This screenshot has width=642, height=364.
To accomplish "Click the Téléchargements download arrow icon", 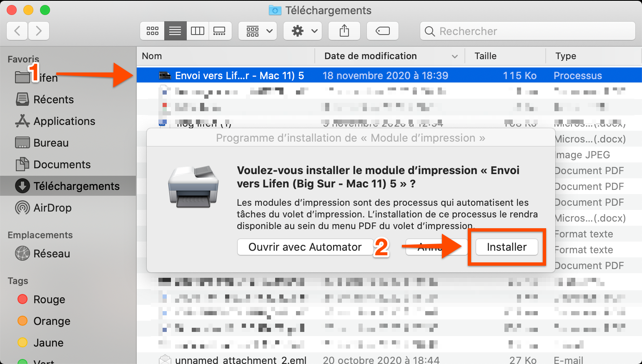I will click(23, 186).
